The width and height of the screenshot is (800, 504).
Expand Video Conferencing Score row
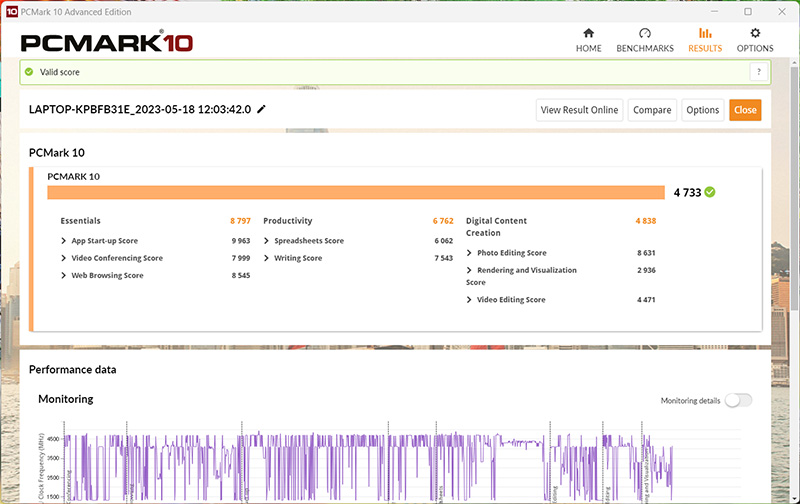coord(65,258)
